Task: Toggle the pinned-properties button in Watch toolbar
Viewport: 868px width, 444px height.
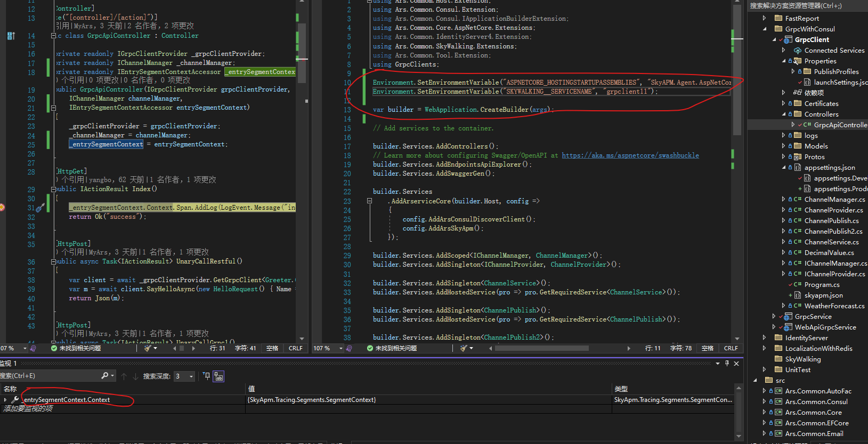Action: [206, 376]
